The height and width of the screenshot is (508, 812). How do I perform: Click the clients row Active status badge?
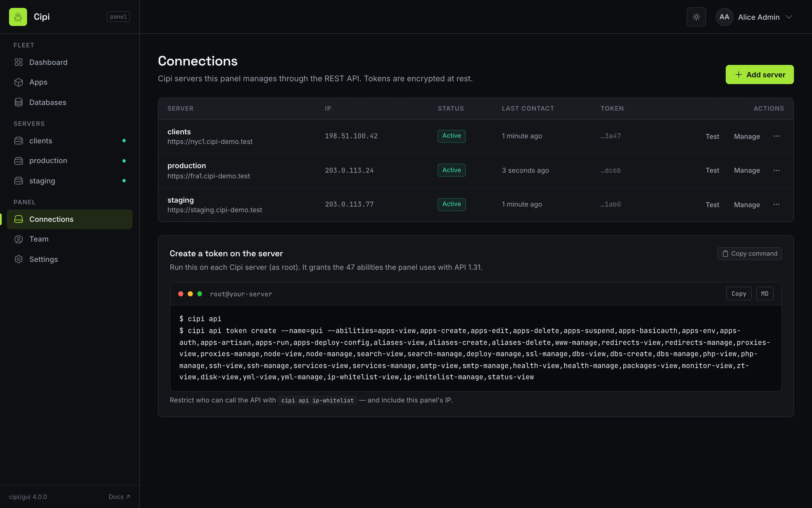(x=451, y=136)
